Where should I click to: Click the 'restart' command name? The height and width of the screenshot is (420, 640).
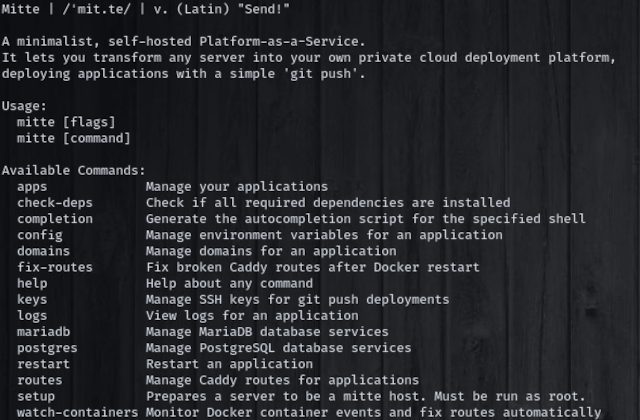44,364
